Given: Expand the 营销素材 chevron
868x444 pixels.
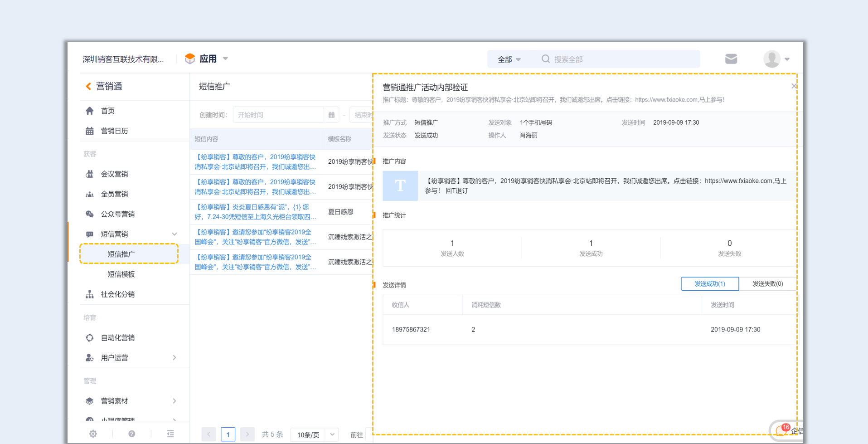Looking at the screenshot, I should [175, 401].
